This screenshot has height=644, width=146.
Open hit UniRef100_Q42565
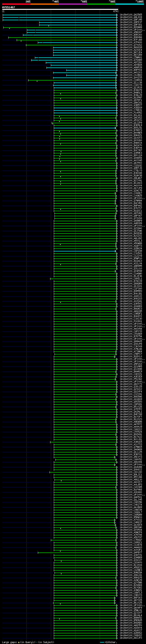[x=131, y=15]
